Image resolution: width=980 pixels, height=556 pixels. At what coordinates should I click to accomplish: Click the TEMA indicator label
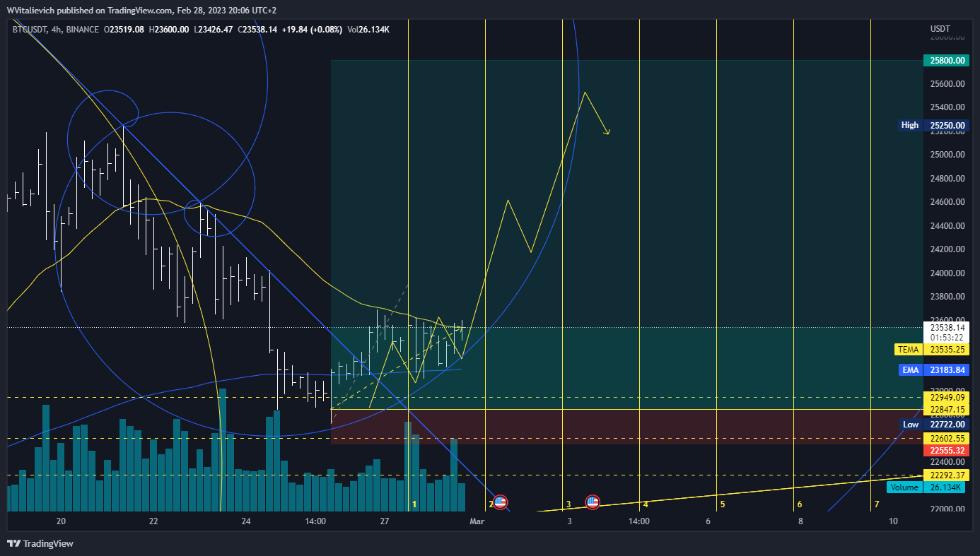click(908, 349)
